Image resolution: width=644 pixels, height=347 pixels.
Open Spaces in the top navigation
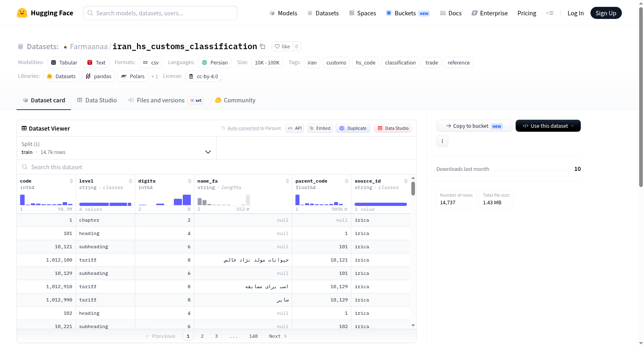[362, 13]
